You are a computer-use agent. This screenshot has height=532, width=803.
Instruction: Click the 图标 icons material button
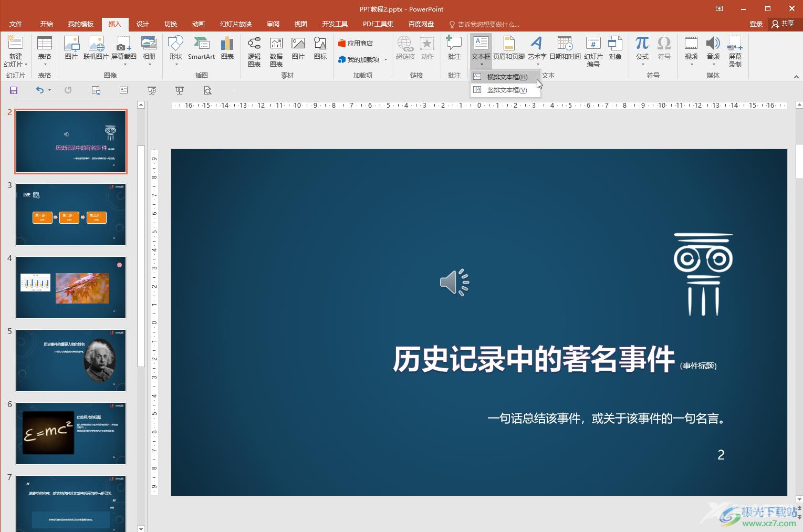click(x=320, y=48)
